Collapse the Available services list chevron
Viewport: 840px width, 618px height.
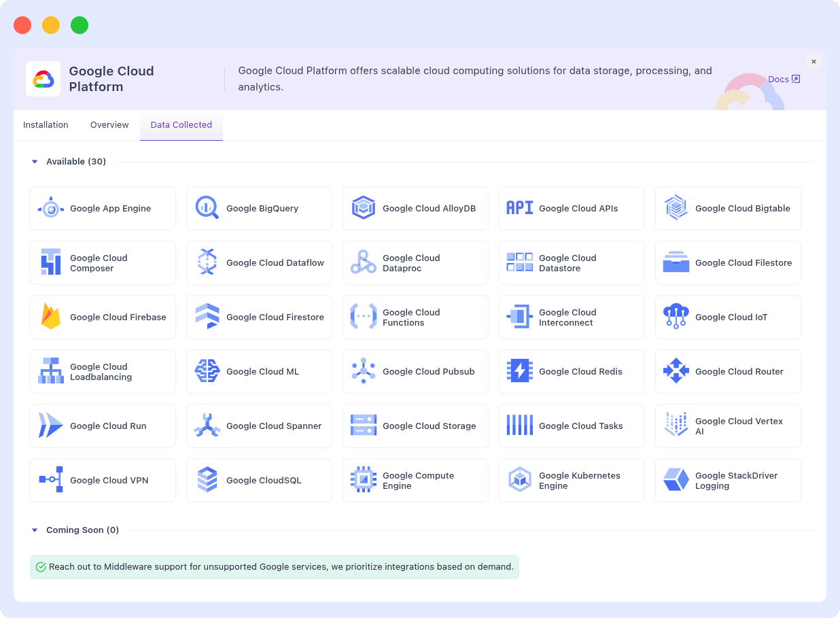coord(35,161)
